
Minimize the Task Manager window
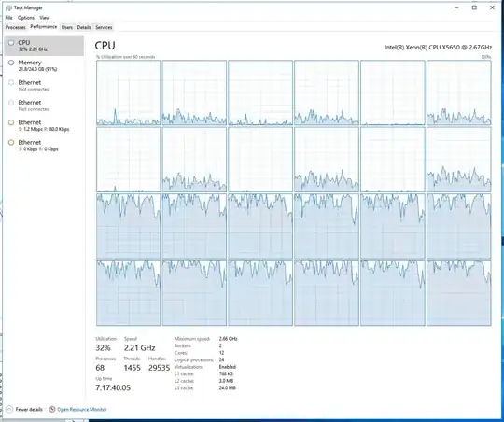pyautogui.click(x=456, y=7)
